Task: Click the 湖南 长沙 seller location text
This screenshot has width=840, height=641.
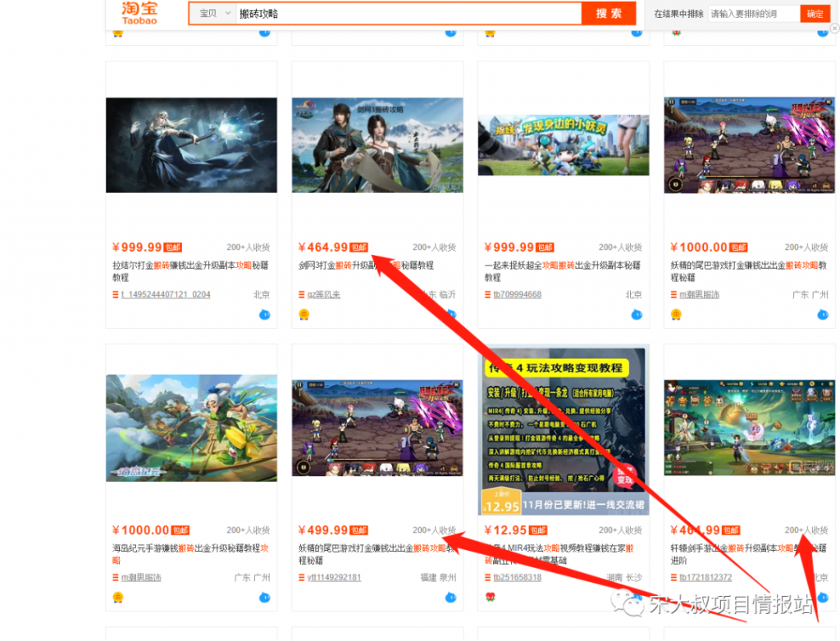Action: point(624,577)
